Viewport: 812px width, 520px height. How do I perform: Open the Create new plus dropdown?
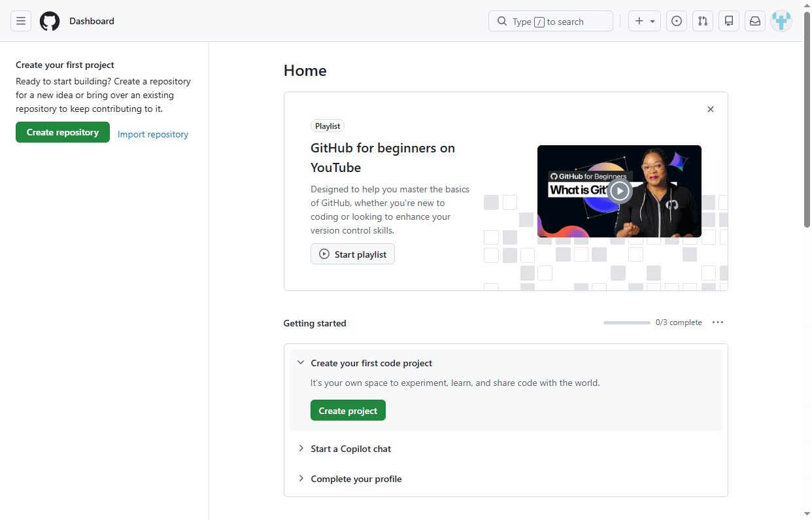[x=645, y=21]
